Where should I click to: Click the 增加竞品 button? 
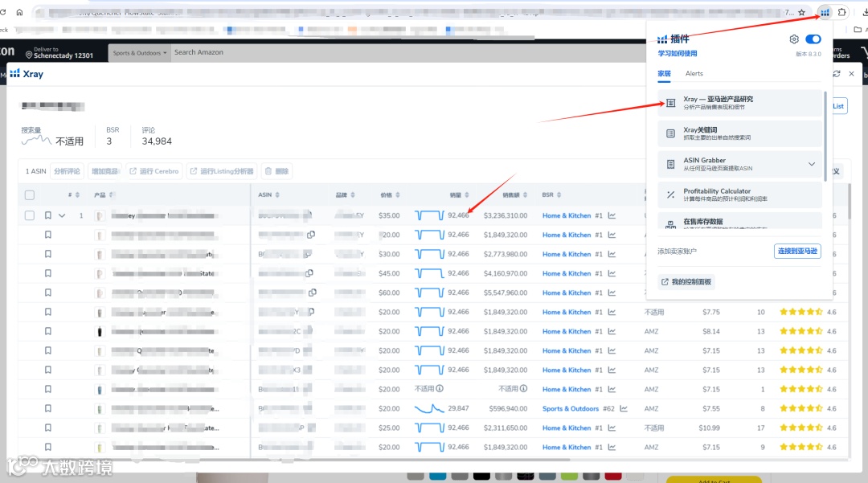(104, 171)
